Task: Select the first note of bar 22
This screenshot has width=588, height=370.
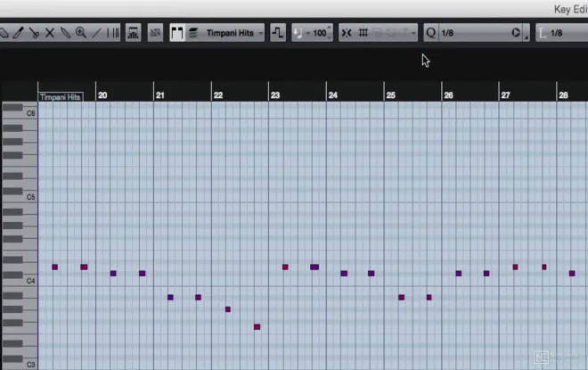Action: 227,309
